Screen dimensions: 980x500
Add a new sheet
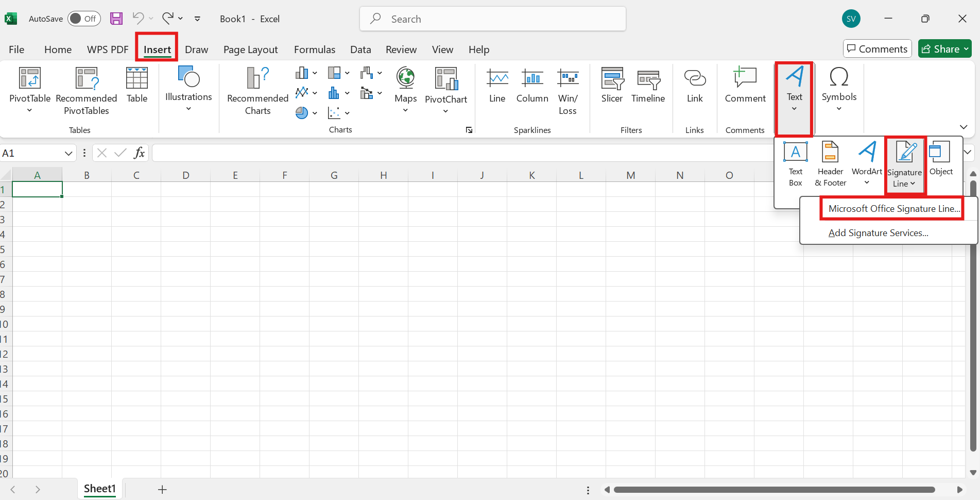pos(162,489)
